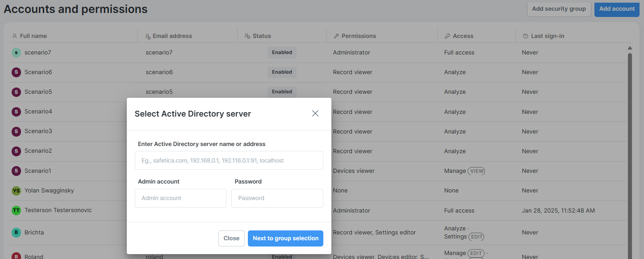Toggle the EDIT badge in Brichta's Settings access
644x259 pixels.
coord(476,237)
